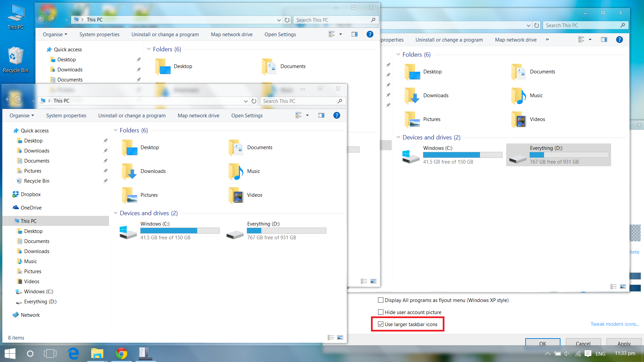Click Refresh button beside front address bar

(254, 101)
